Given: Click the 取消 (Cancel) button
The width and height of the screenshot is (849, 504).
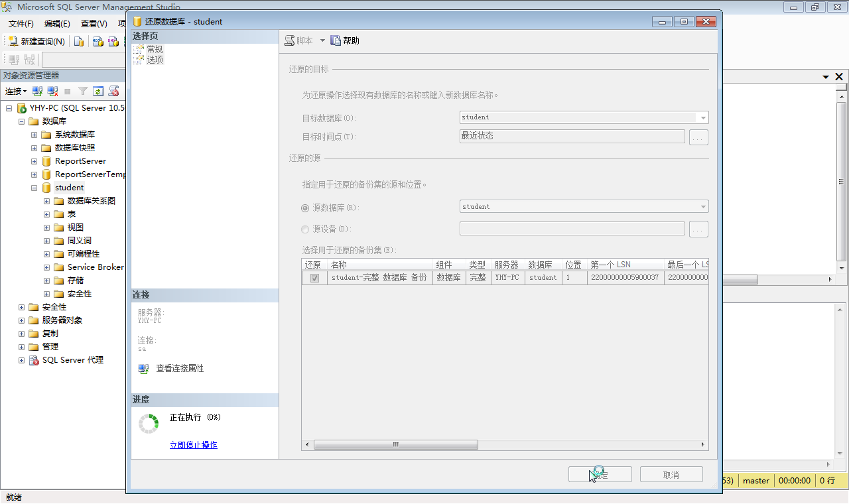Looking at the screenshot, I should click(x=671, y=474).
